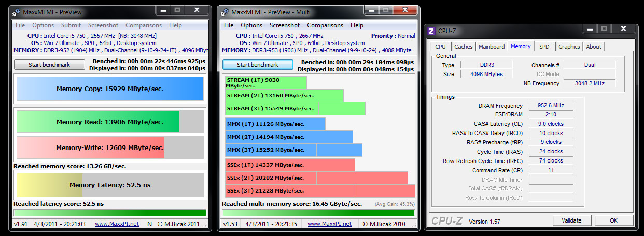This screenshot has width=644, height=236.
Task: Start benchmark in PreView Multi window
Action: click(258, 65)
